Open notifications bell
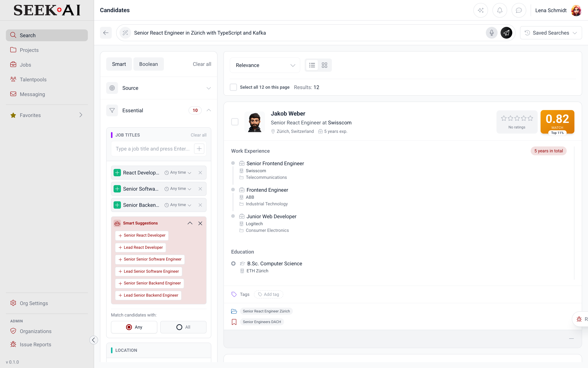Screen dimensions: 588x368 coord(500,10)
